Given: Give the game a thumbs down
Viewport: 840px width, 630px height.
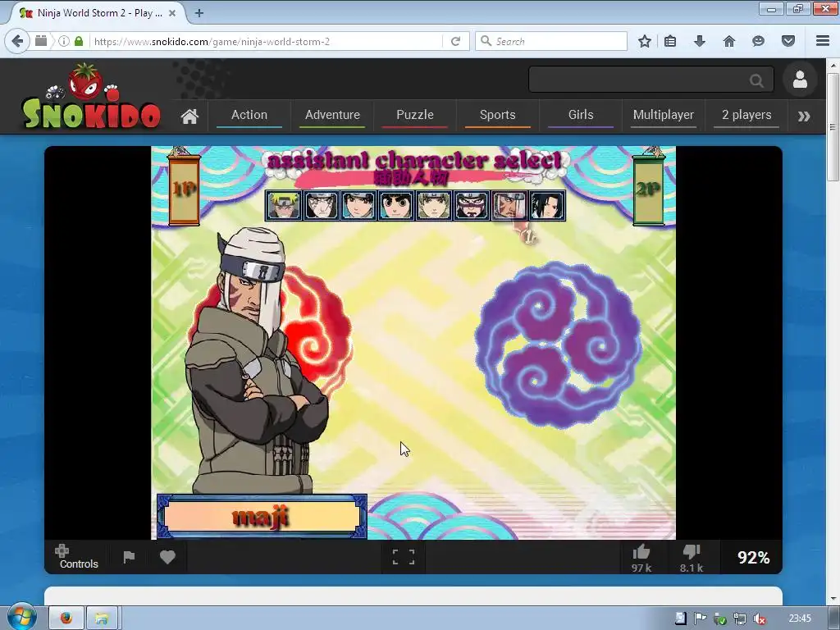Looking at the screenshot, I should point(692,558).
